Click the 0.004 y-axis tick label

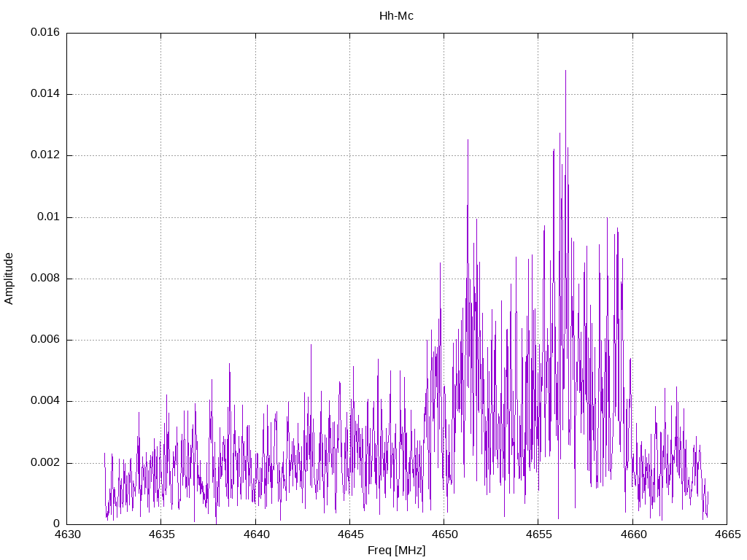[x=45, y=401]
